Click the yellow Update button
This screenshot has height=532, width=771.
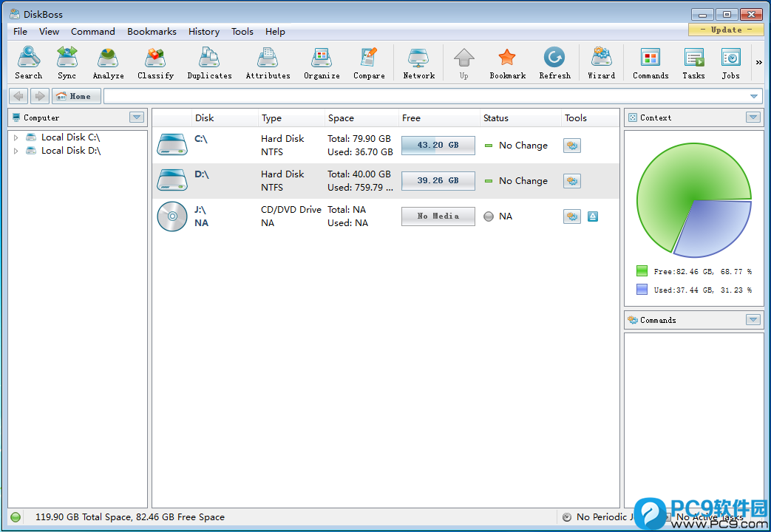point(726,30)
